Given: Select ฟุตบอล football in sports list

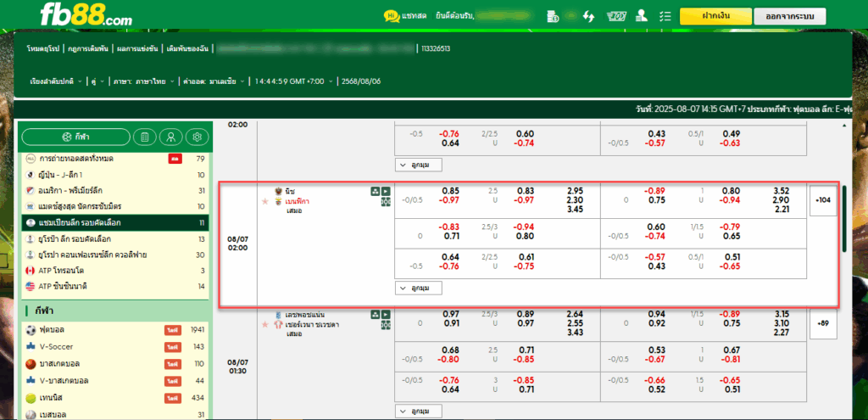Looking at the screenshot, I should (x=115, y=330).
